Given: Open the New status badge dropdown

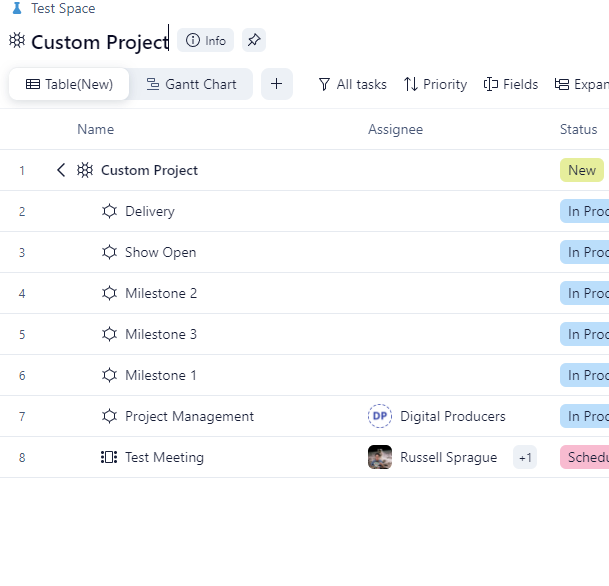Looking at the screenshot, I should coord(582,170).
